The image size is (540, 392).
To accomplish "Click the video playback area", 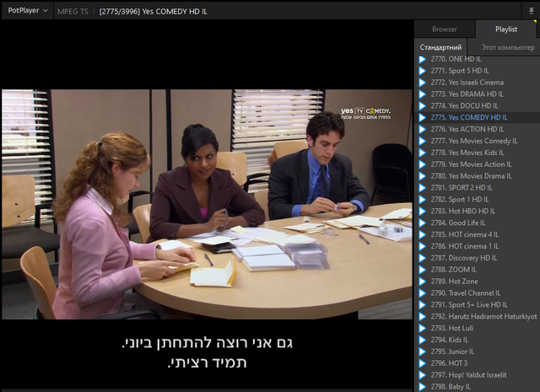I will pyautogui.click(x=207, y=205).
